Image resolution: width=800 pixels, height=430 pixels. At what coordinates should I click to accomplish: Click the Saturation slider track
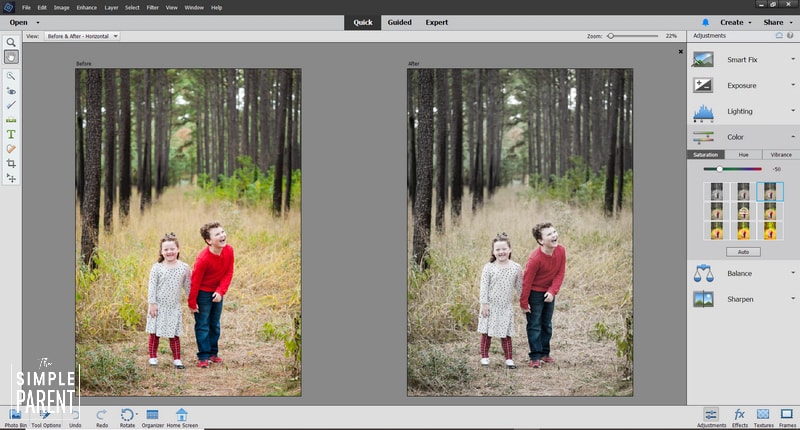742,169
